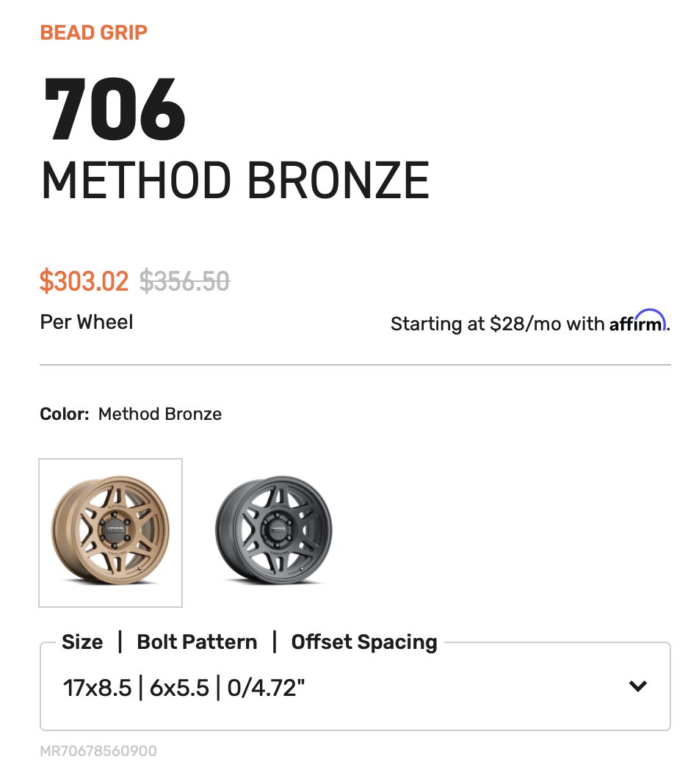699x784 pixels.
Task: Click the Offset Spacing field label
Action: click(x=364, y=642)
